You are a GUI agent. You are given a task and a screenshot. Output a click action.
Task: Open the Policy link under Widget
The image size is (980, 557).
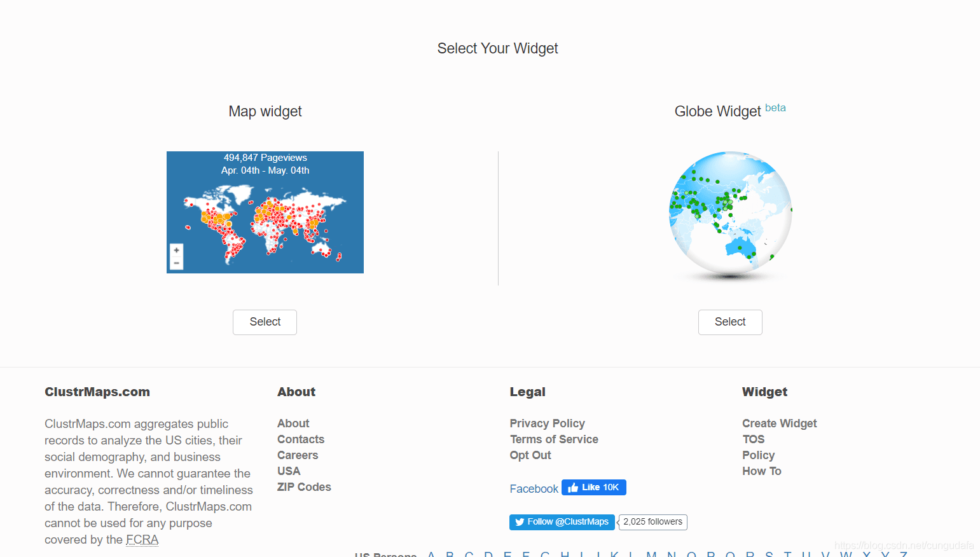(x=758, y=455)
